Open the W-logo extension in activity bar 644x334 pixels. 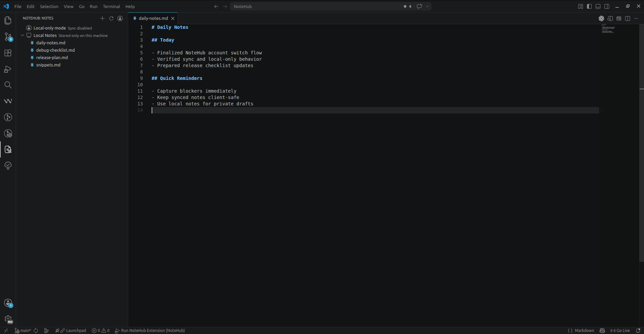click(x=8, y=101)
